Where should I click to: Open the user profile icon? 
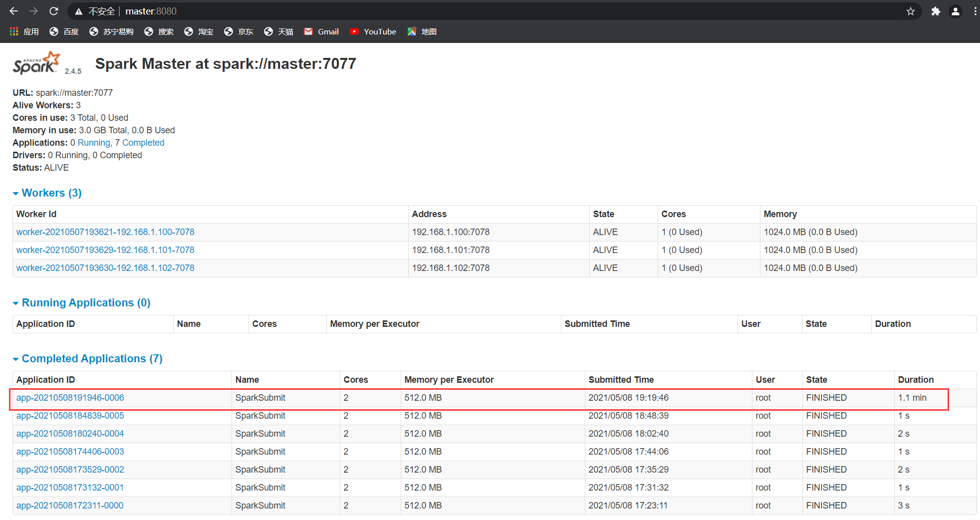click(x=956, y=11)
